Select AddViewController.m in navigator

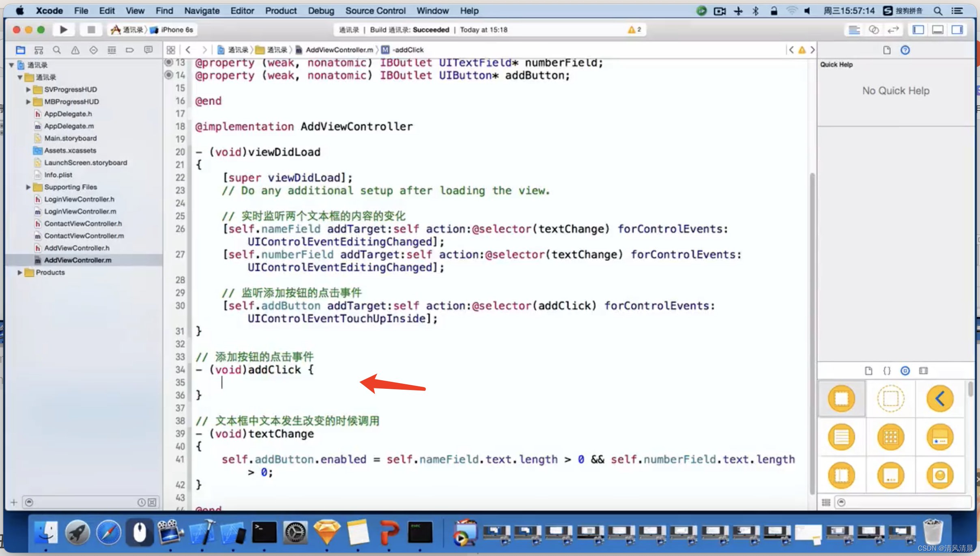[78, 259]
